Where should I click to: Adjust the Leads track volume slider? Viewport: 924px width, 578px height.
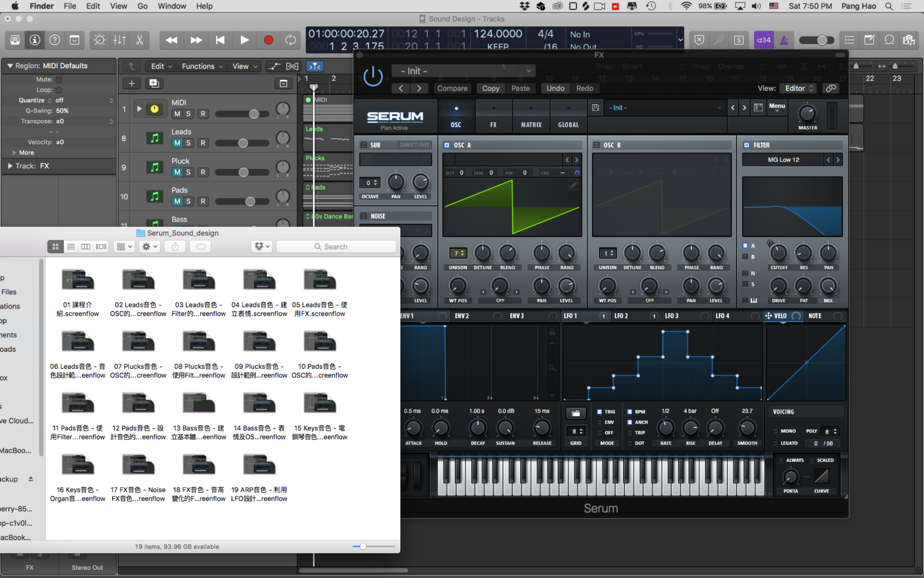click(243, 143)
